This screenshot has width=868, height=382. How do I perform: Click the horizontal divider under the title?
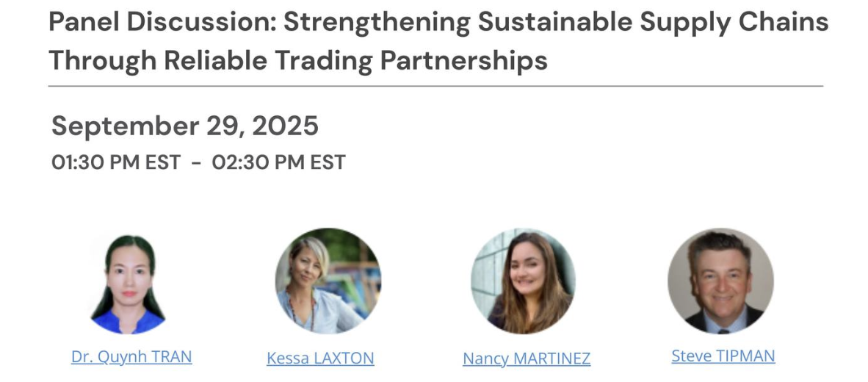[435, 87]
